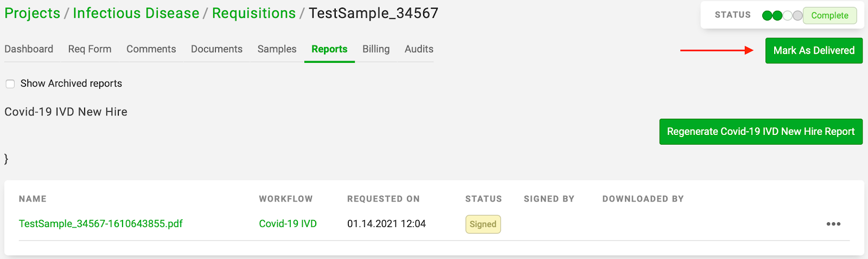Click the Complete status badge

tap(829, 16)
